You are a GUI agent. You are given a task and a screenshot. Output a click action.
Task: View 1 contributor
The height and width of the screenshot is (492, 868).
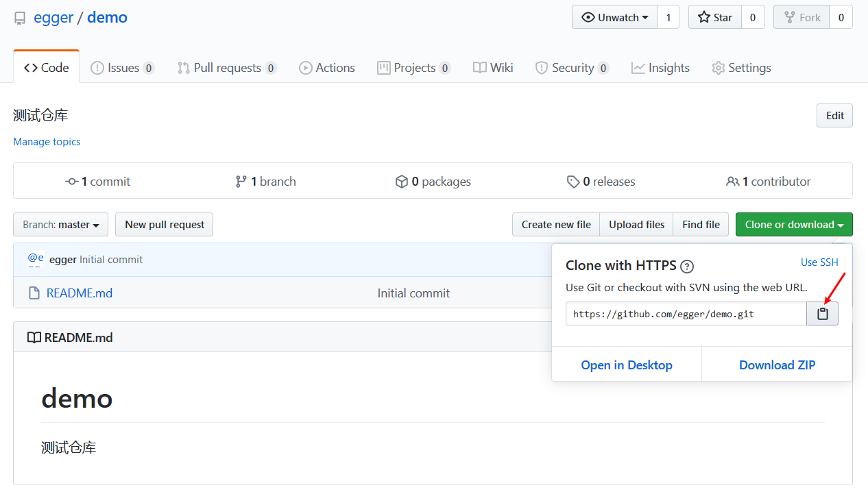click(x=769, y=182)
